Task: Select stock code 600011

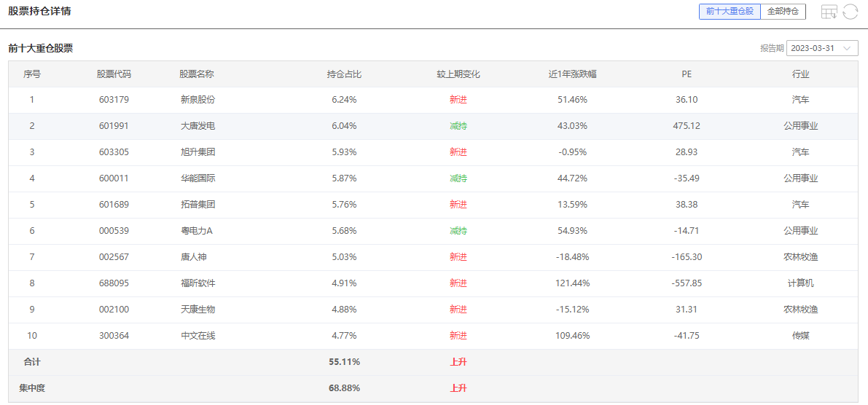Action: point(114,178)
